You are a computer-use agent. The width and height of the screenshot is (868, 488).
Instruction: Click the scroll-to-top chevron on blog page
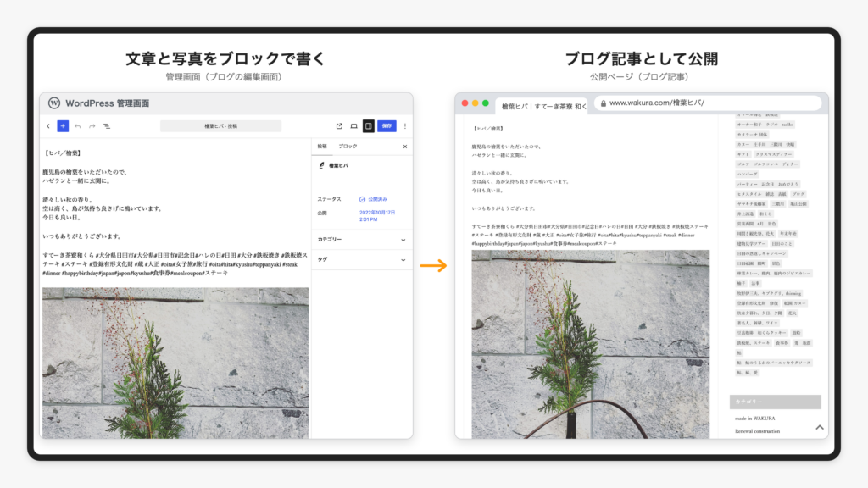click(x=820, y=427)
